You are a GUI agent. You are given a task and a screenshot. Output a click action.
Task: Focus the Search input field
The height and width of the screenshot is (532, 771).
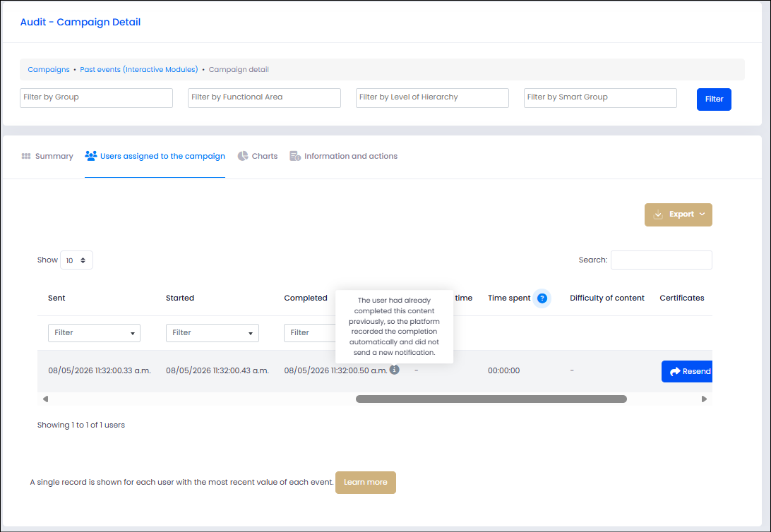click(662, 260)
